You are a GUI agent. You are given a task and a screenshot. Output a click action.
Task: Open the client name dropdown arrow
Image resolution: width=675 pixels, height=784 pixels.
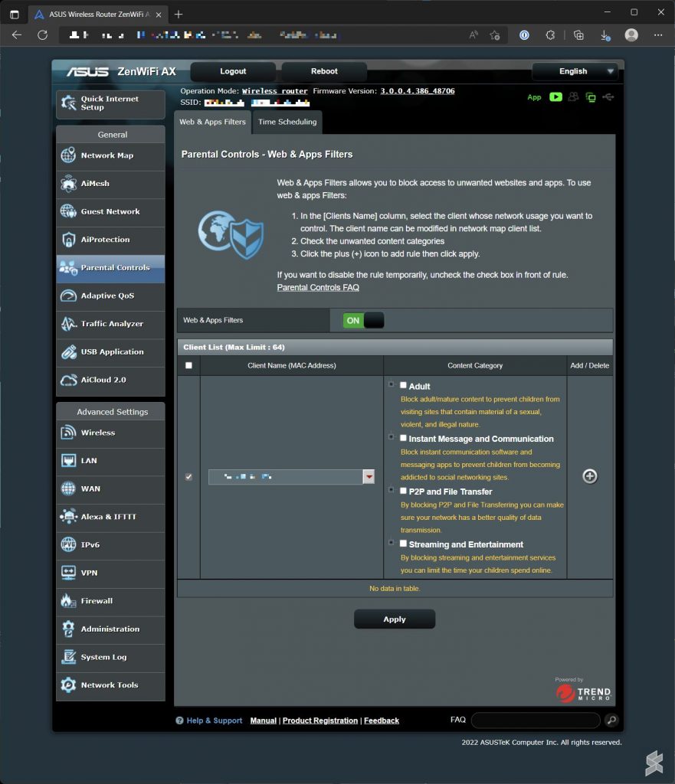tap(369, 477)
